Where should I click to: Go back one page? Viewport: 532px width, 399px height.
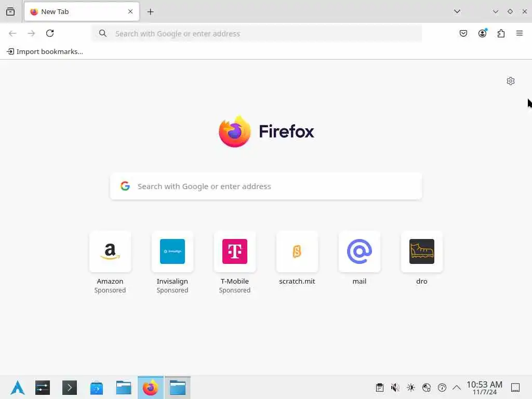point(12,33)
